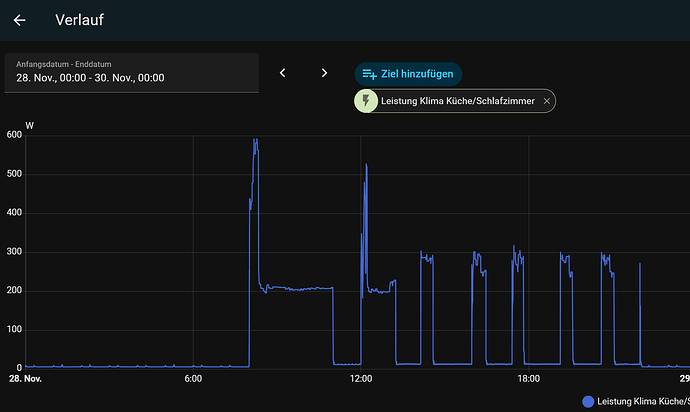Screen dimensions: 690x412
Task: Select the Leistung Klima Küche/Schlafzimmer chip label
Action: (457, 101)
